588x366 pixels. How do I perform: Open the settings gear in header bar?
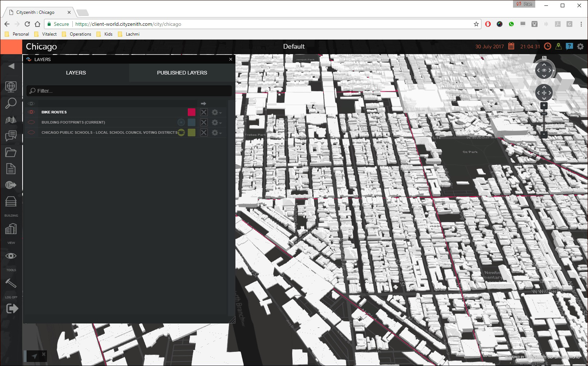click(580, 47)
